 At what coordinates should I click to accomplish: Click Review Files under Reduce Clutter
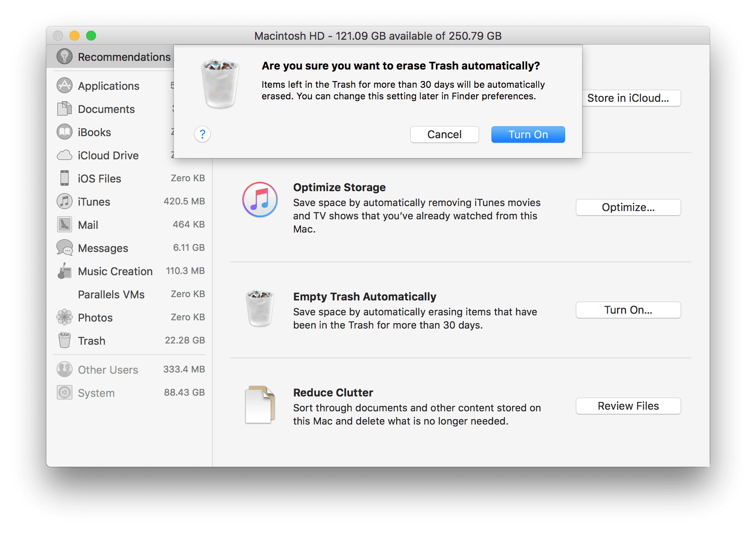click(628, 406)
